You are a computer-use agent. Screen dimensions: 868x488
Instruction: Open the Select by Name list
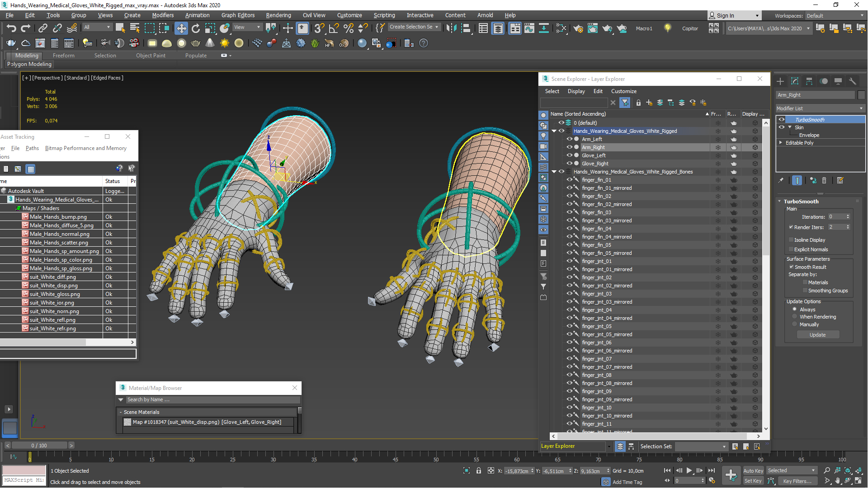(x=135, y=28)
